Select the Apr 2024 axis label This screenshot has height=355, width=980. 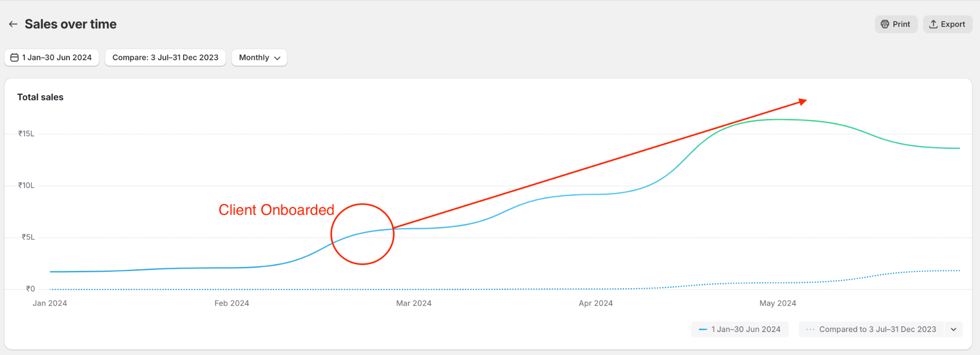click(x=596, y=303)
